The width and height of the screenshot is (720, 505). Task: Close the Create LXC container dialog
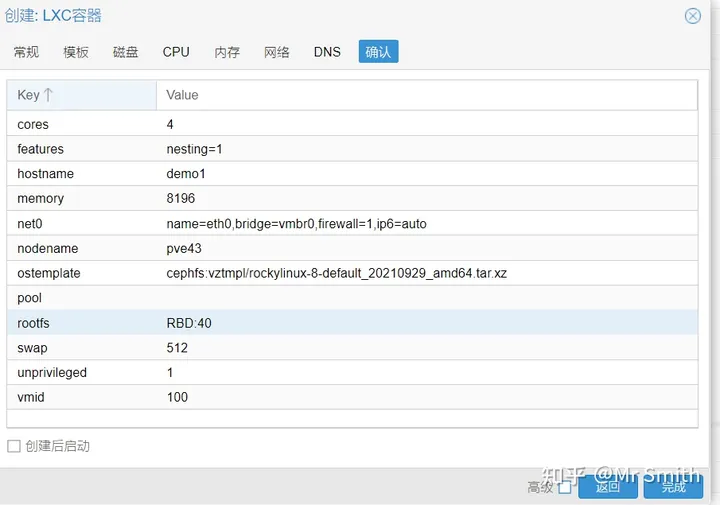[x=692, y=16]
